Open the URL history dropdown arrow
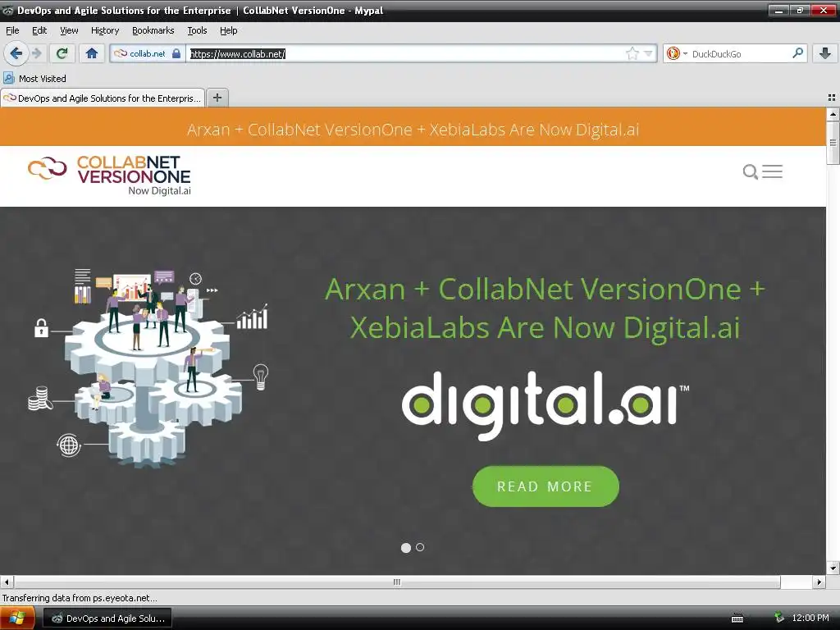Image resolution: width=840 pixels, height=630 pixels. point(648,53)
